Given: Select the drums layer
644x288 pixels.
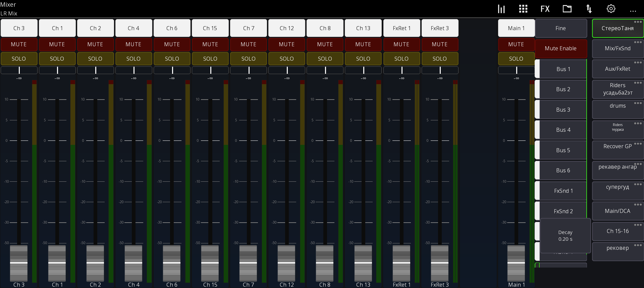Looking at the screenshot, I should point(618,109).
